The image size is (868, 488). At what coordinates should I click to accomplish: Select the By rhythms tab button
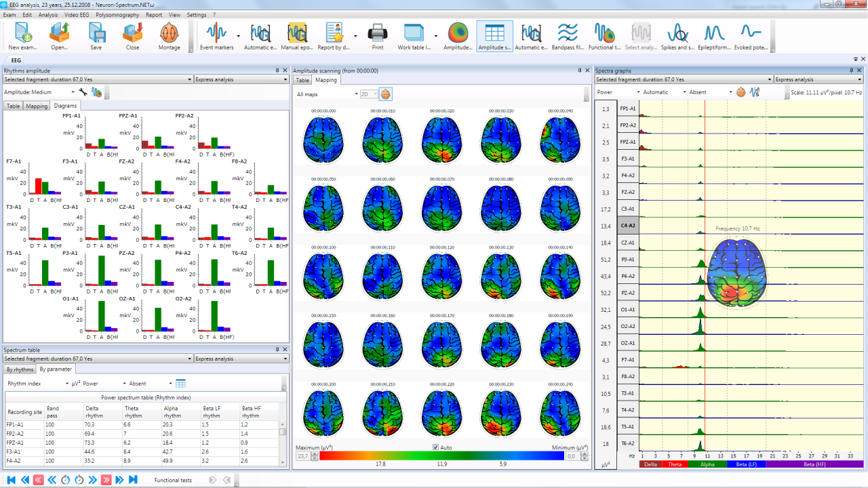(18, 369)
